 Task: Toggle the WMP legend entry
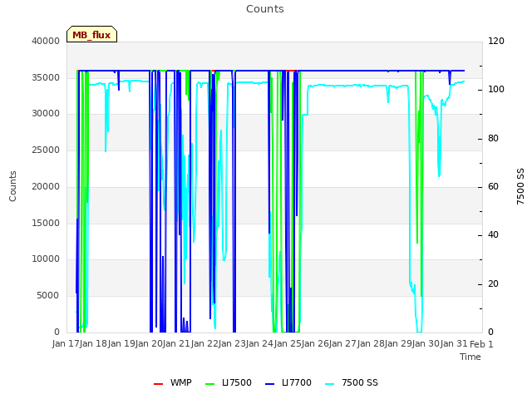[x=173, y=382]
